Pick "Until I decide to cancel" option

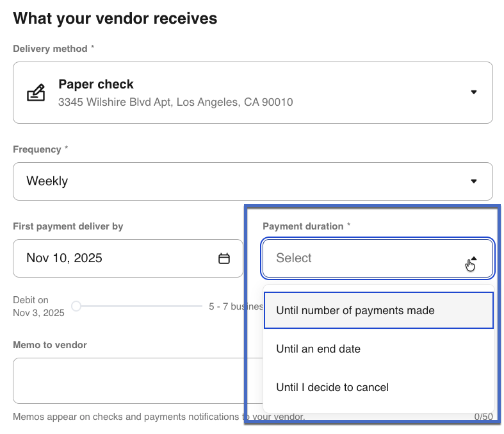pos(332,387)
